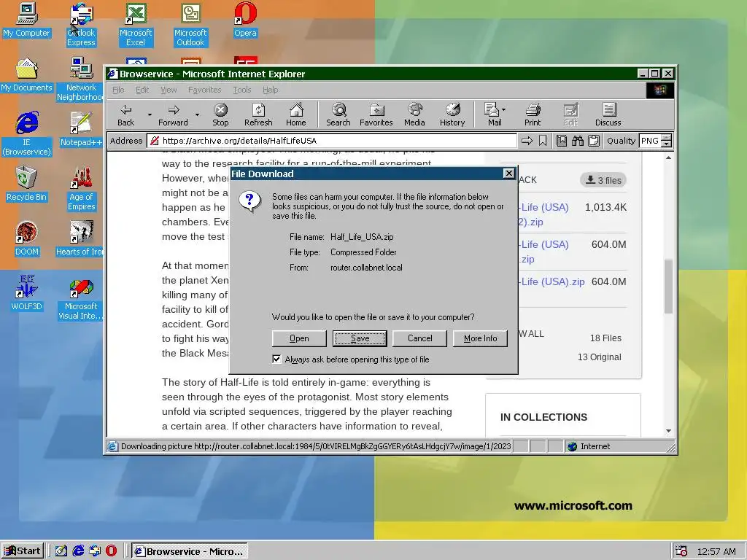Click the Quality PNG field
This screenshot has height=560, width=747.
(650, 141)
